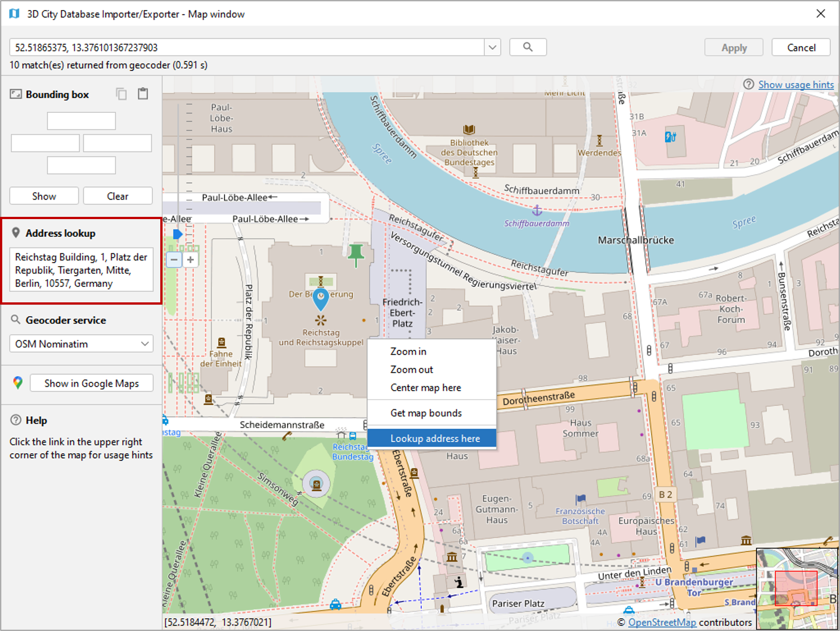Select Get map bounds menu entry

point(432,413)
